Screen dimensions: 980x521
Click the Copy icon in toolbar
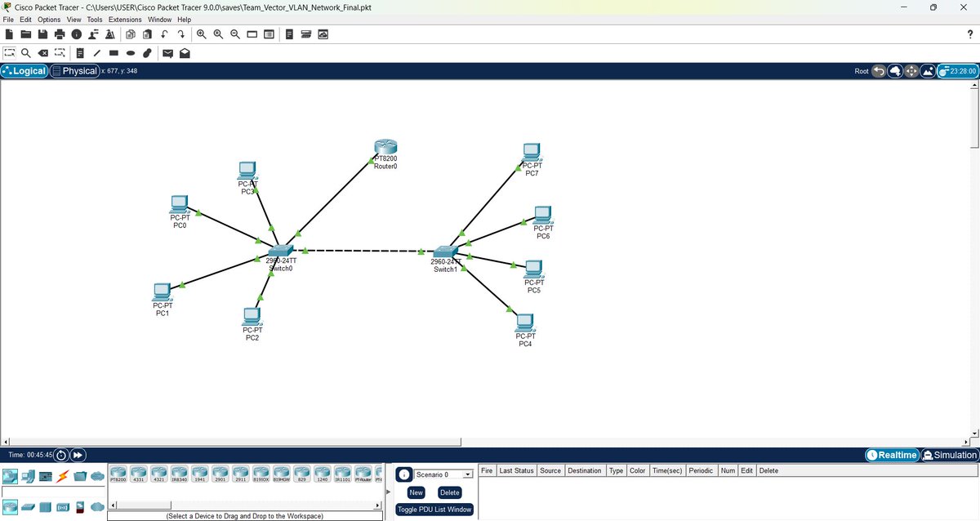[131, 34]
